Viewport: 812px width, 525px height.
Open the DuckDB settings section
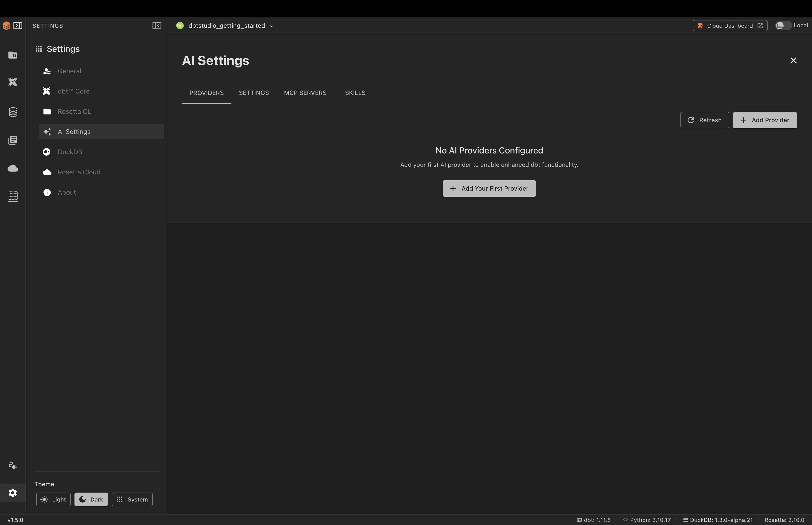point(101,152)
